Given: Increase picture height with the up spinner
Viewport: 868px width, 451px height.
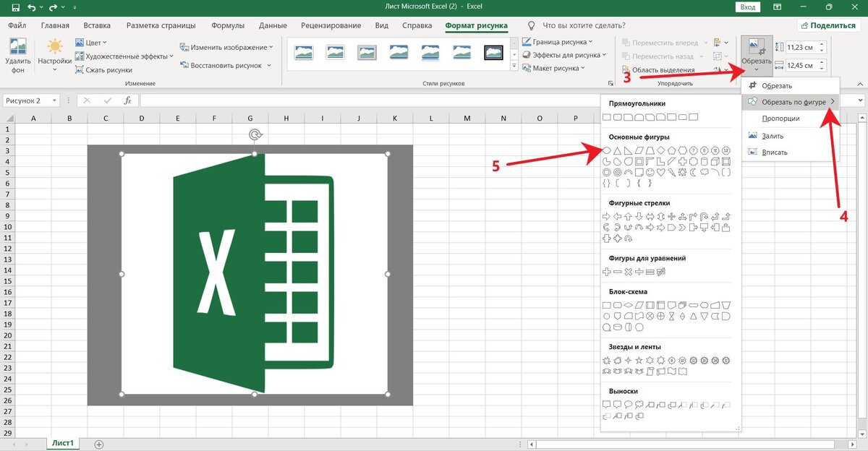Looking at the screenshot, I should (822, 44).
